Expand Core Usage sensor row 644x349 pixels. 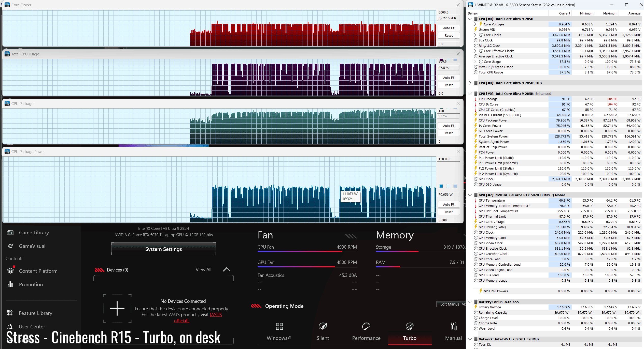point(475,62)
